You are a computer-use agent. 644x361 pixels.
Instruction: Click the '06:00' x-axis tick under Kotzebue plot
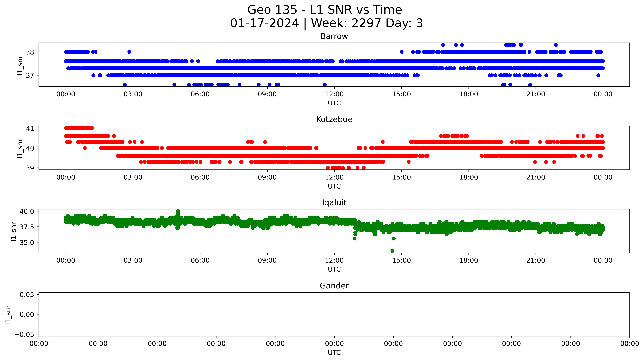point(200,177)
